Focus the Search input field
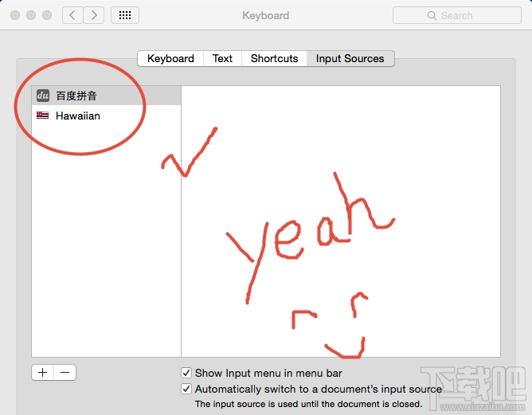The width and height of the screenshot is (532, 415). coord(456,16)
